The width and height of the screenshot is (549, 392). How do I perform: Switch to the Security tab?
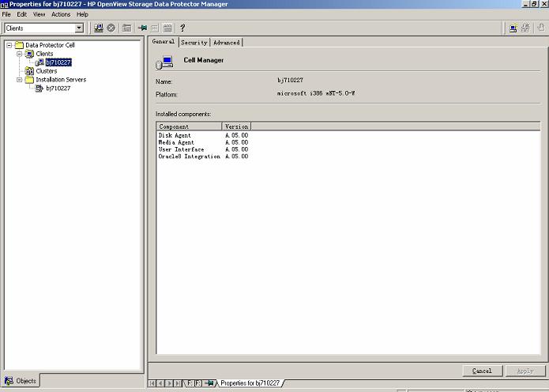coord(194,43)
